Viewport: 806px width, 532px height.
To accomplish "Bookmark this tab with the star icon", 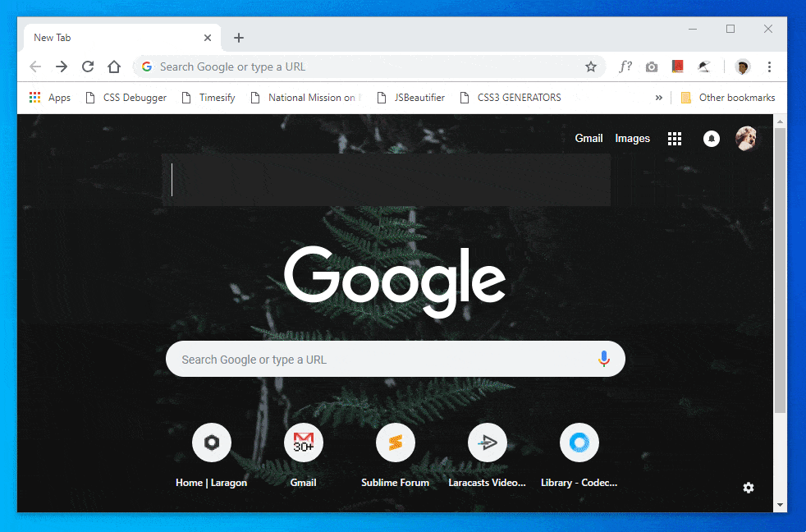I will (x=591, y=66).
